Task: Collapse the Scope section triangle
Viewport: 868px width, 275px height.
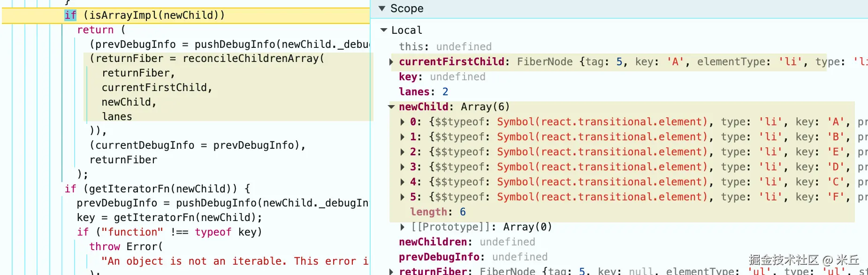Action: pos(382,8)
